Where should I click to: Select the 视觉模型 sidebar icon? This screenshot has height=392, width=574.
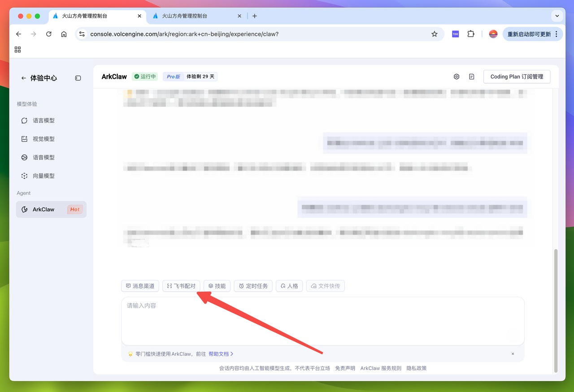(25, 139)
